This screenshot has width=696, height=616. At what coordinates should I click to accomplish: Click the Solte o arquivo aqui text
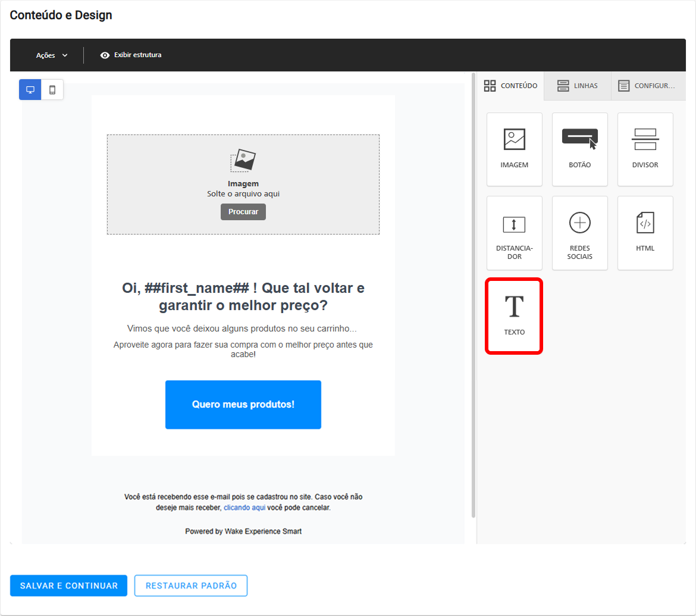pyautogui.click(x=243, y=193)
